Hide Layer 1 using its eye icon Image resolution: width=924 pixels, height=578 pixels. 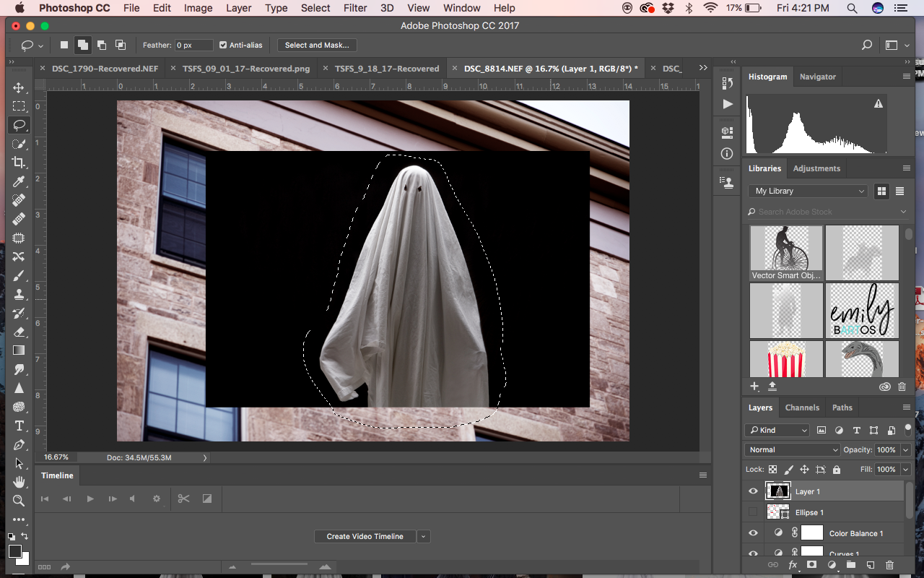pos(753,491)
